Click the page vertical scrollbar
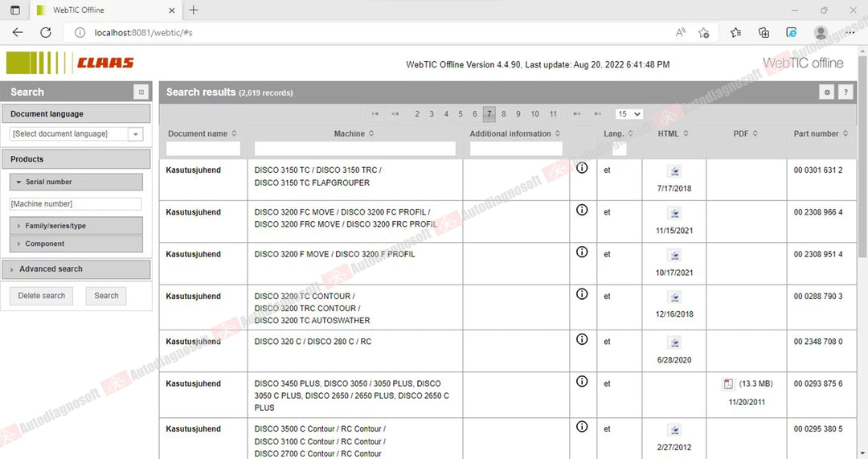Viewport: 868px width, 459px height. (862, 155)
